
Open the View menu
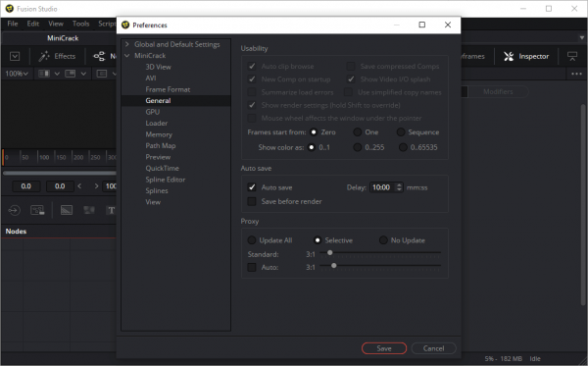point(56,24)
